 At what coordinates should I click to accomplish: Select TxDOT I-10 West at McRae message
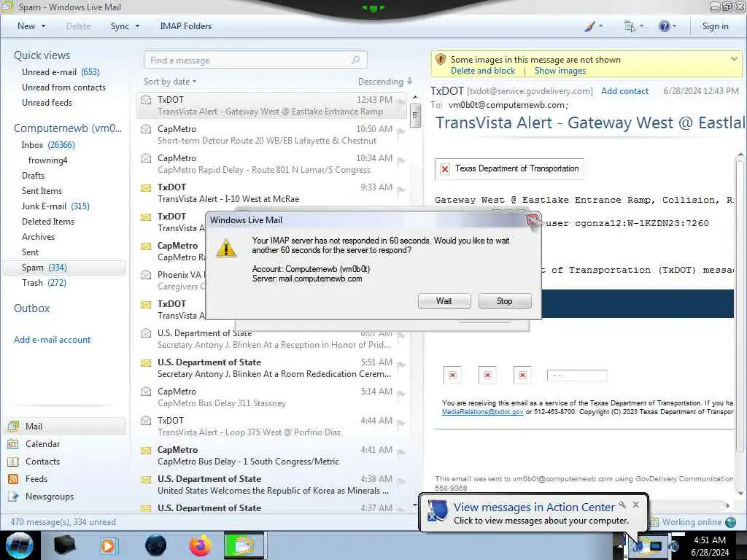pyautogui.click(x=271, y=192)
